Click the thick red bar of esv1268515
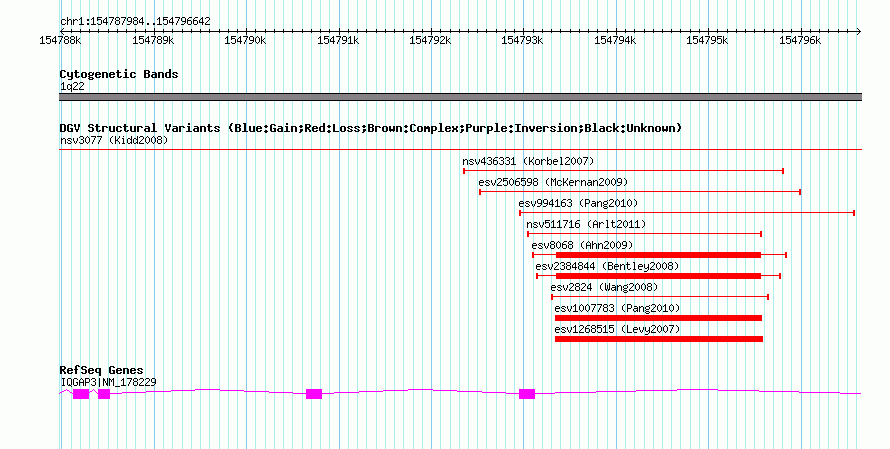This screenshot has width=890, height=449. pyautogui.click(x=659, y=339)
